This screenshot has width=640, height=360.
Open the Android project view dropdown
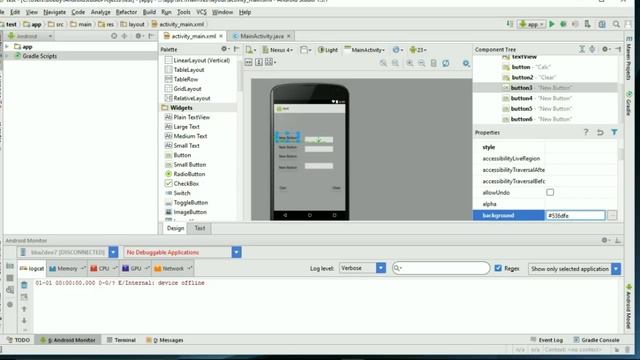point(30,36)
